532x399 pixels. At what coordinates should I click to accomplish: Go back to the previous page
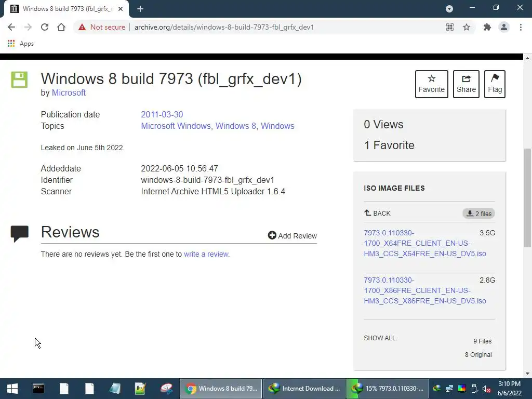pyautogui.click(x=11, y=27)
